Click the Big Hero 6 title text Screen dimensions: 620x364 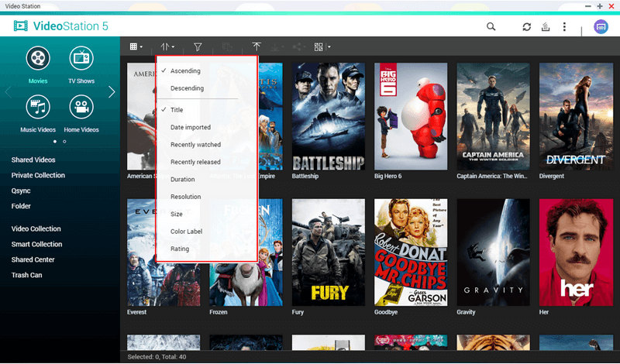(388, 176)
